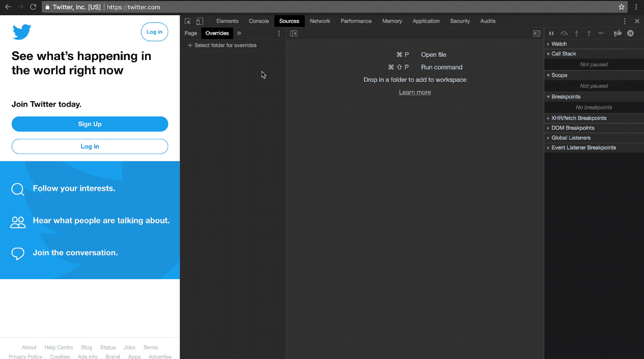
Task: Click the step out of current function icon
Action: pyautogui.click(x=589, y=33)
